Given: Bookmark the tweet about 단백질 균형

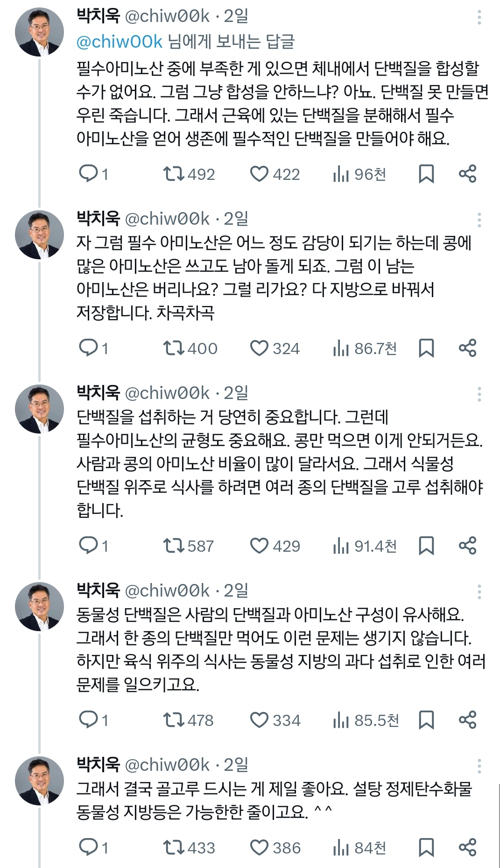Looking at the screenshot, I should 427,544.
